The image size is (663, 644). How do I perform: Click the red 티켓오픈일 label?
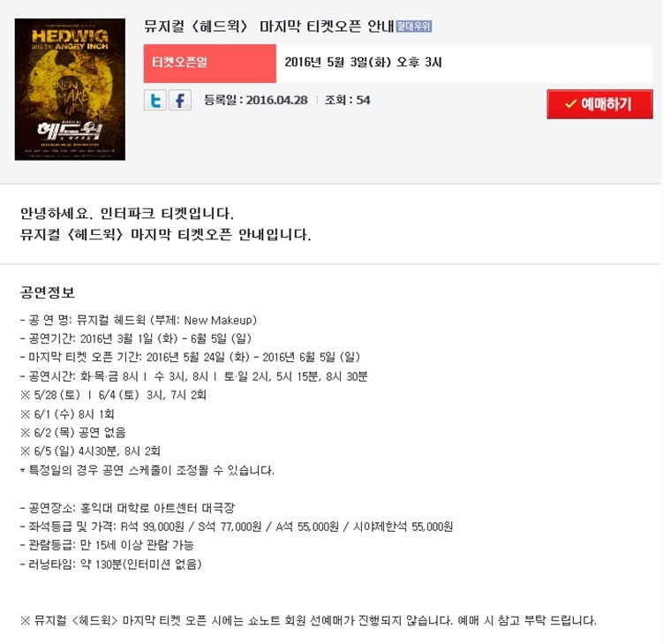click(x=210, y=64)
